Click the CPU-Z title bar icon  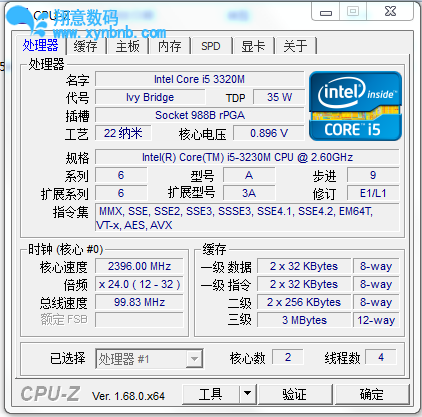click(21, 15)
